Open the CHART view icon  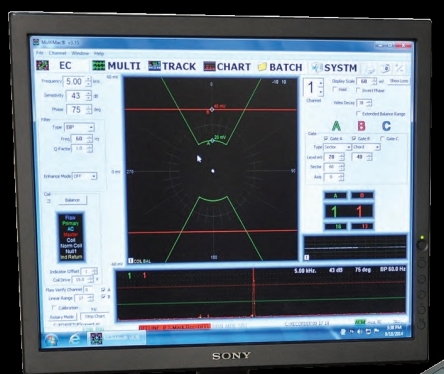click(209, 66)
